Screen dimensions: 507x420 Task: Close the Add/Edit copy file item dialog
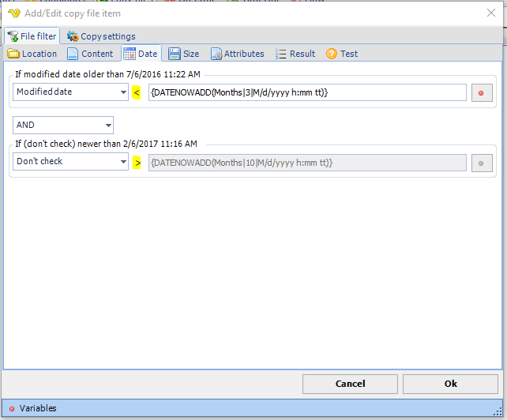tap(491, 12)
